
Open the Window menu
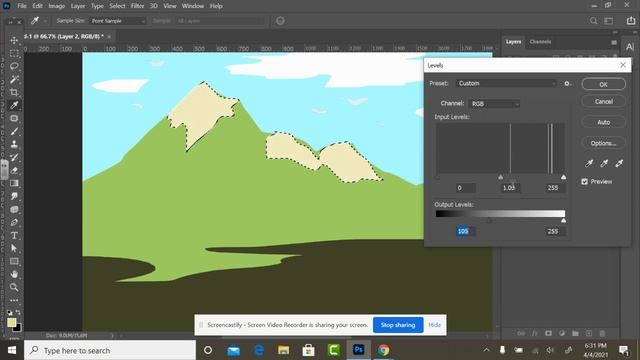193,6
